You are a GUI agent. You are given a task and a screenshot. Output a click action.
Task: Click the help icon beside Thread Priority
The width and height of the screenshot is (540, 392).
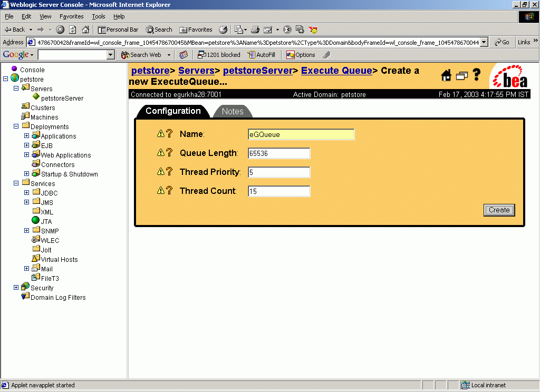point(169,171)
